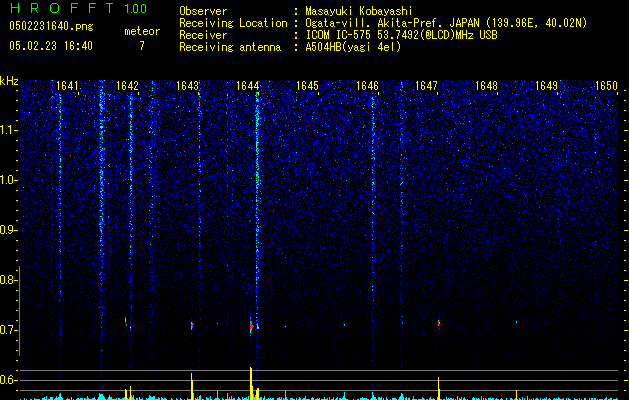This screenshot has width=629, height=400.
Task: Click the meteor count label
Action: [x=142, y=31]
